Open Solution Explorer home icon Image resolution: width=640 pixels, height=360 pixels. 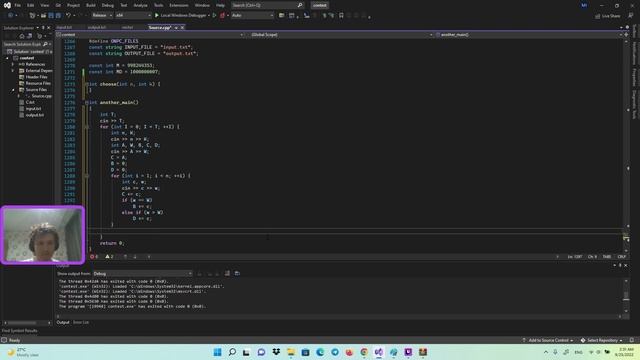(x=22, y=36)
